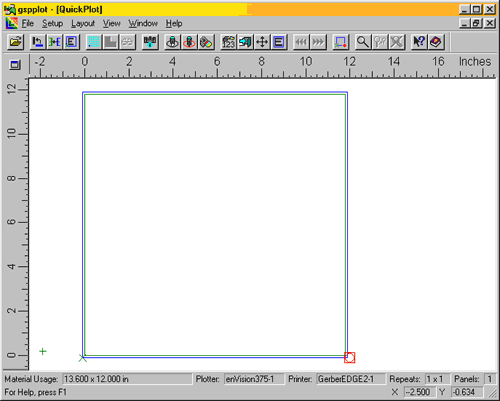Click the cyan grid toolbar icon

94,42
